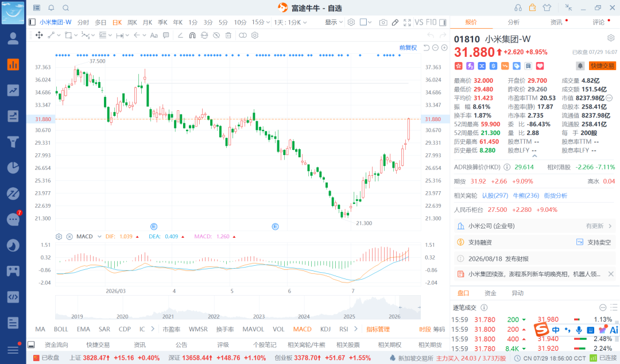The image size is (620, 364).
Task: Click the search magnifier in title bar
Action: pos(66,8)
